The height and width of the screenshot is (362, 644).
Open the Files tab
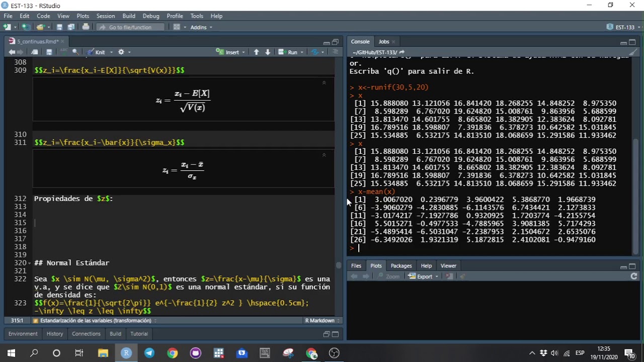tap(356, 266)
